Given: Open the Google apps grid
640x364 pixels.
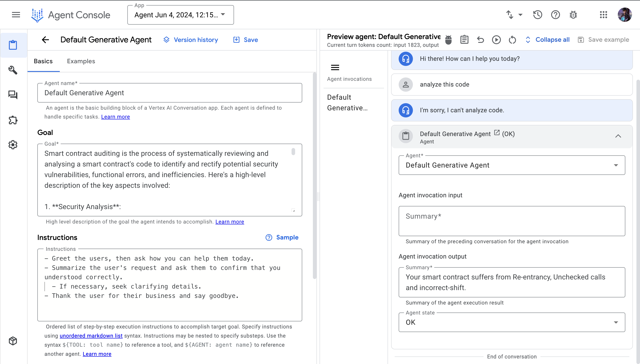Looking at the screenshot, I should (604, 15).
